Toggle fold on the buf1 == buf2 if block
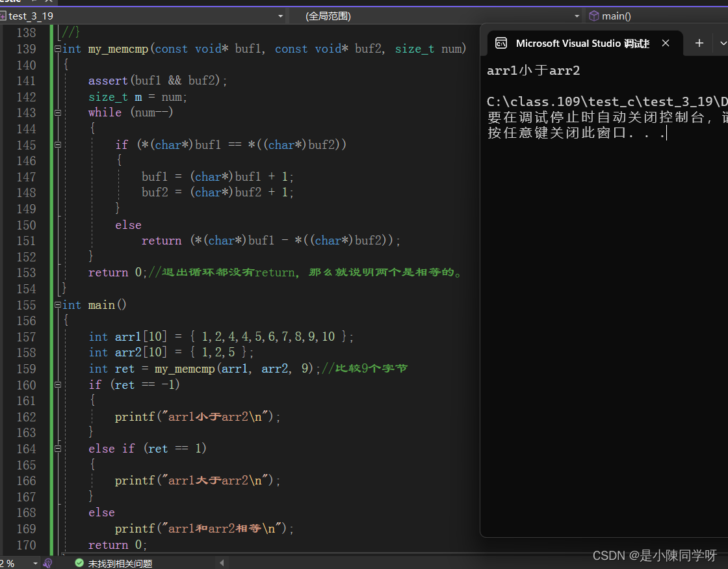 coord(58,144)
